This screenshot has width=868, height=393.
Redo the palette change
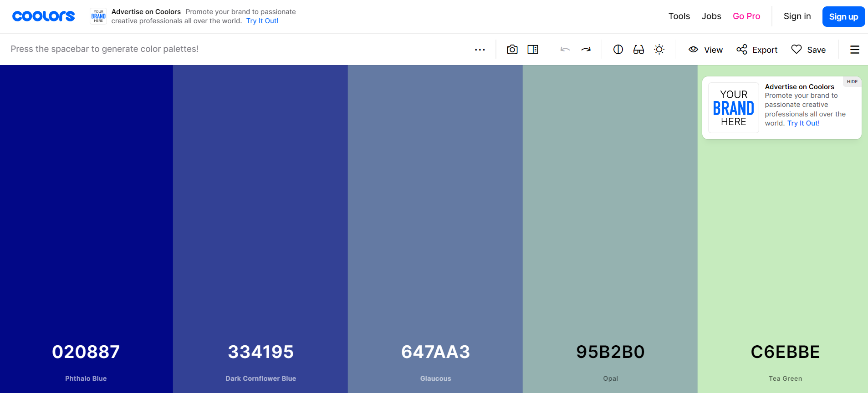(586, 50)
